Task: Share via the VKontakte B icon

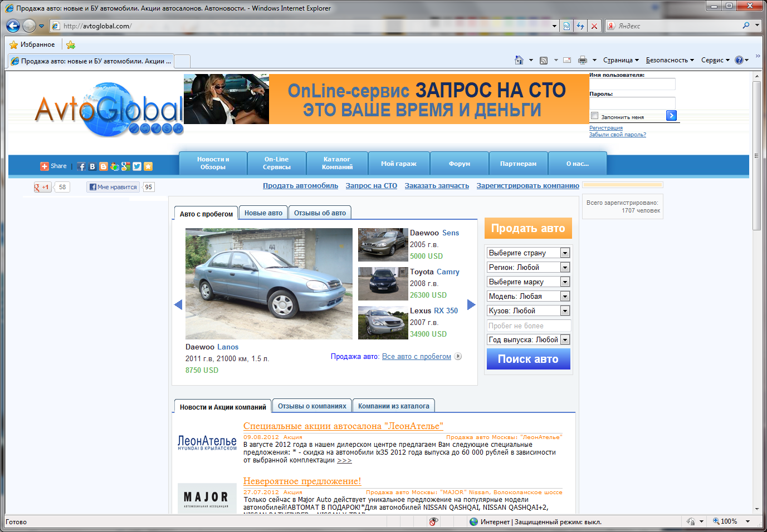Action: coord(92,166)
